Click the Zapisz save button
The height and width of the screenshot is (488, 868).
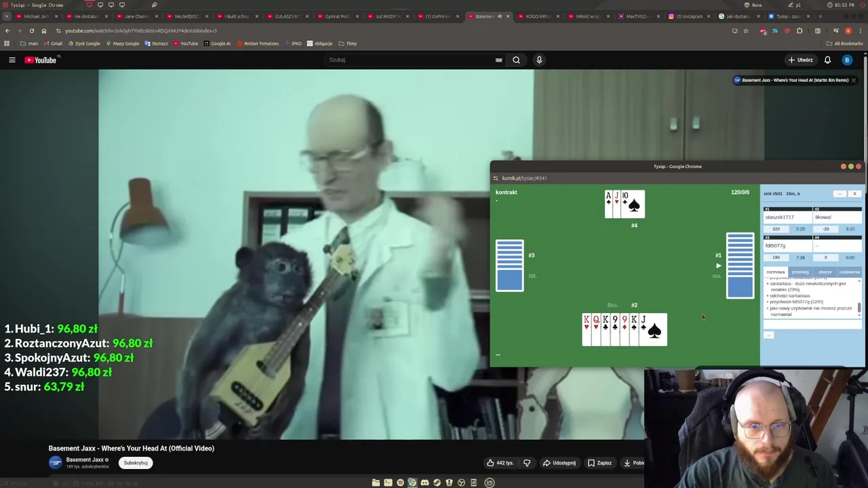click(599, 463)
